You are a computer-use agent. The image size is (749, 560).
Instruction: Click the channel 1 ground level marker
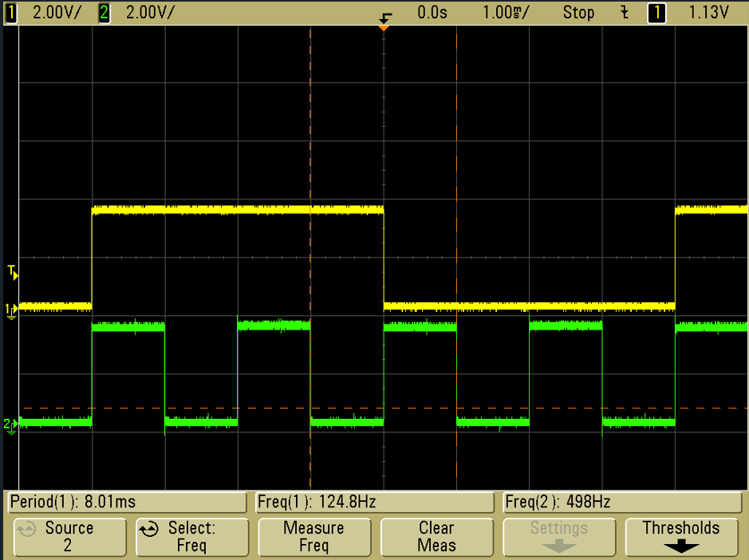10,310
